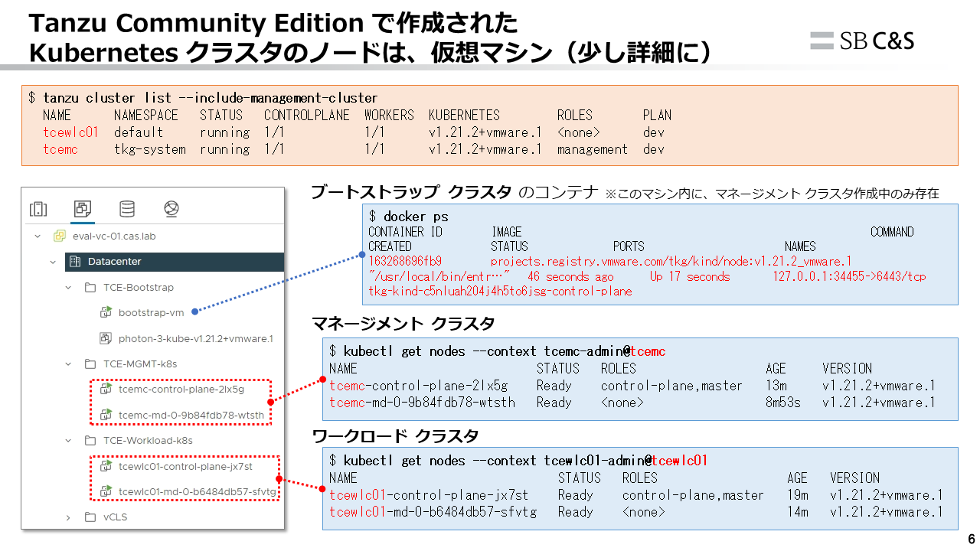Viewport: 980px width, 551px height.
Task: Click the vCLS folder icon
Action: pos(90,517)
